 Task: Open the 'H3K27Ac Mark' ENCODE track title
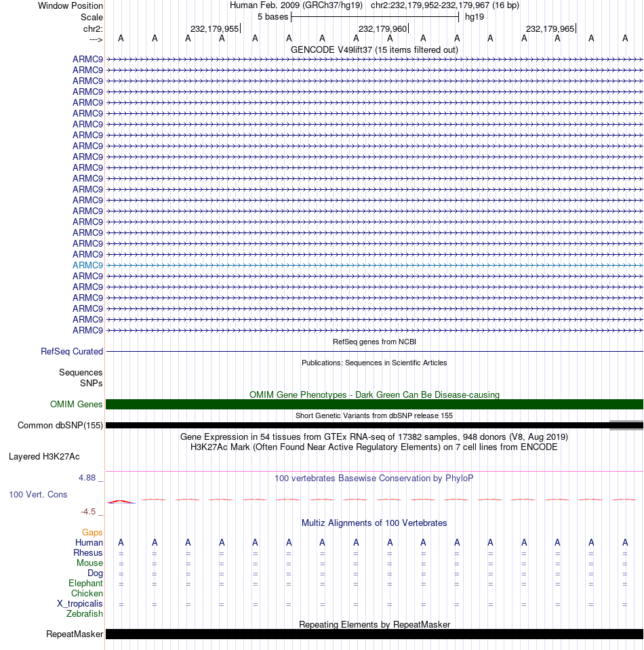point(374,447)
